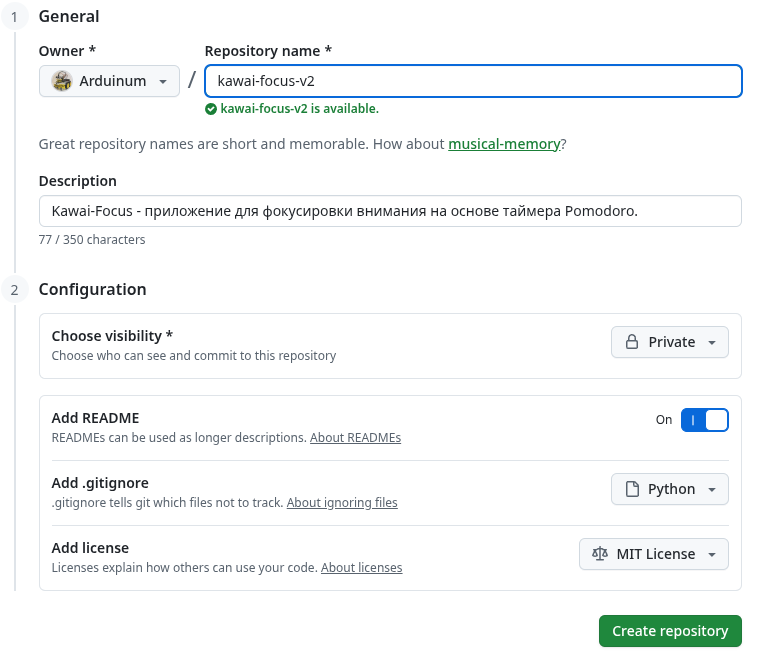Open the About licenses link
This screenshot has height=666, width=763.
pos(361,568)
